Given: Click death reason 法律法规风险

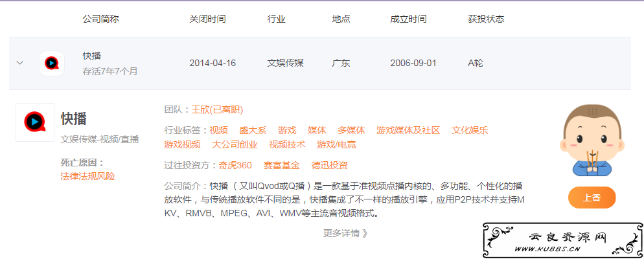Looking at the screenshot, I should [87, 177].
